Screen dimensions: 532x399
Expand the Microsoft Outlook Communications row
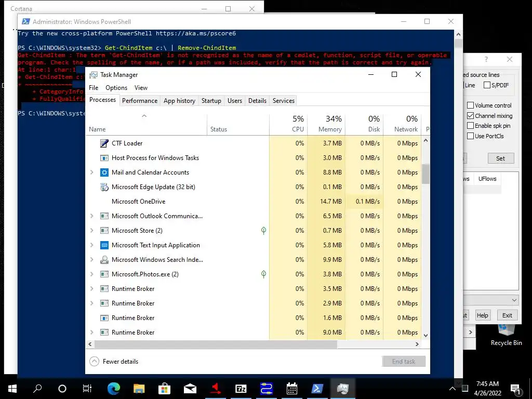click(91, 216)
